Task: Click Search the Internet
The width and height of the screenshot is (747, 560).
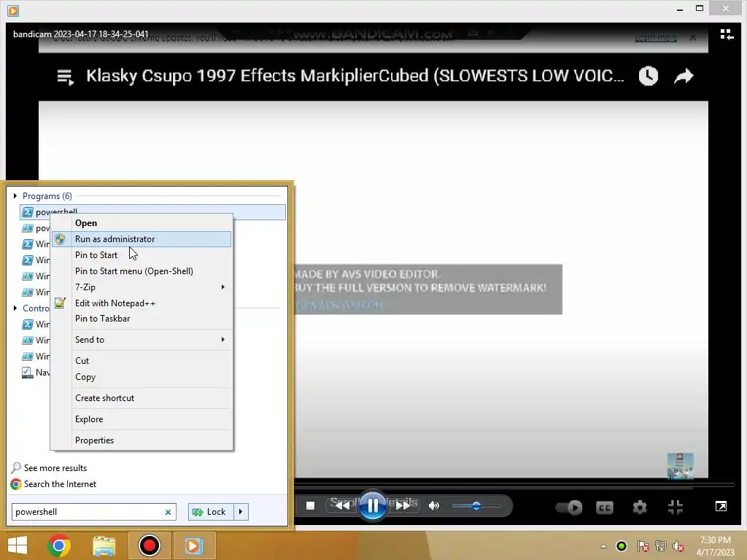Action: pos(60,484)
